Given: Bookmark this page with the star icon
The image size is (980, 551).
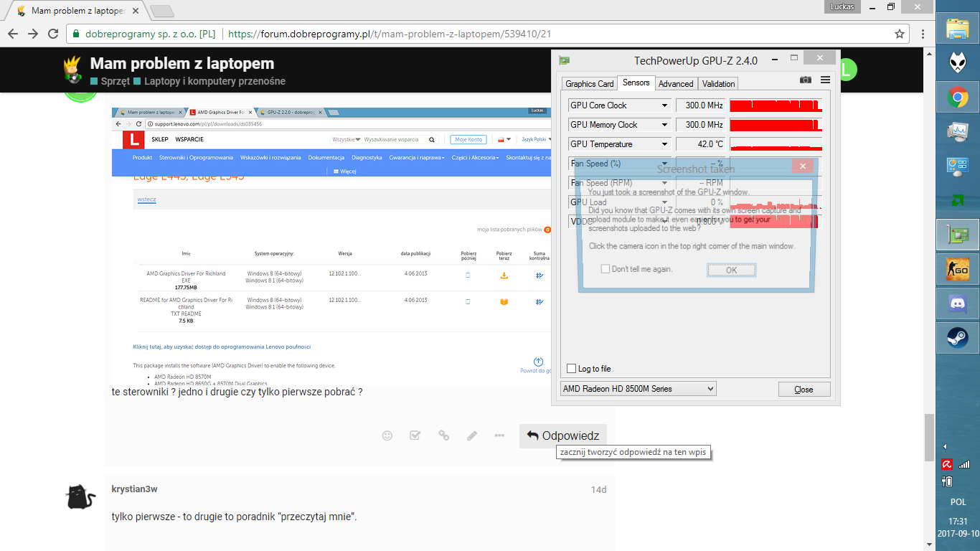Looking at the screenshot, I should pos(900,34).
